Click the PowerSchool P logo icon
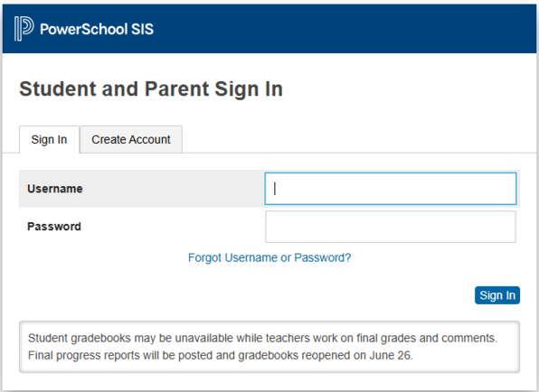 point(24,29)
